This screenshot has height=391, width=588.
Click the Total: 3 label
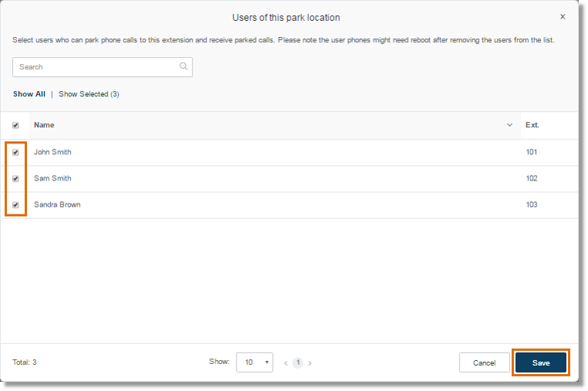tap(25, 362)
